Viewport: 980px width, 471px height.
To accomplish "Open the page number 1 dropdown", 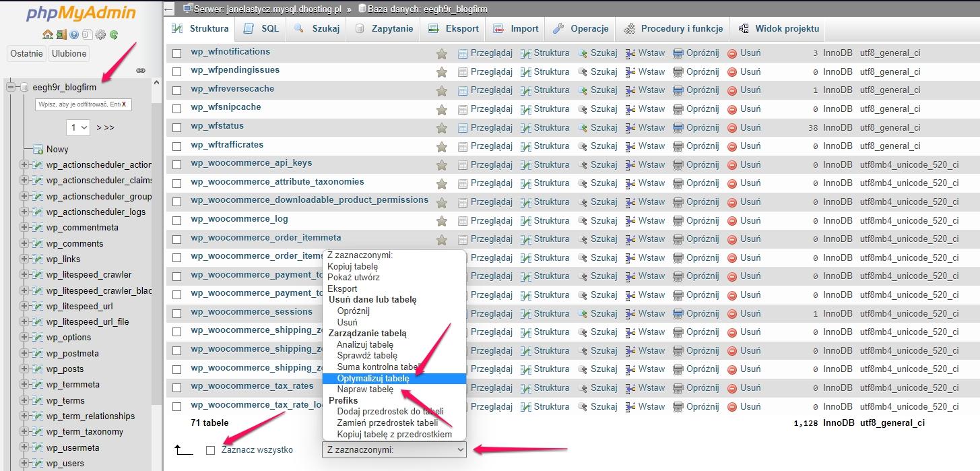I will click(x=78, y=127).
